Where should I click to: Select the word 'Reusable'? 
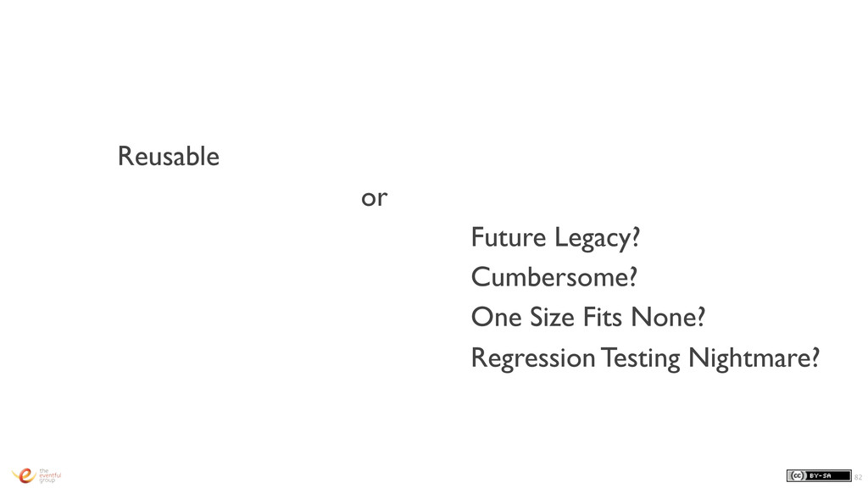coord(169,156)
